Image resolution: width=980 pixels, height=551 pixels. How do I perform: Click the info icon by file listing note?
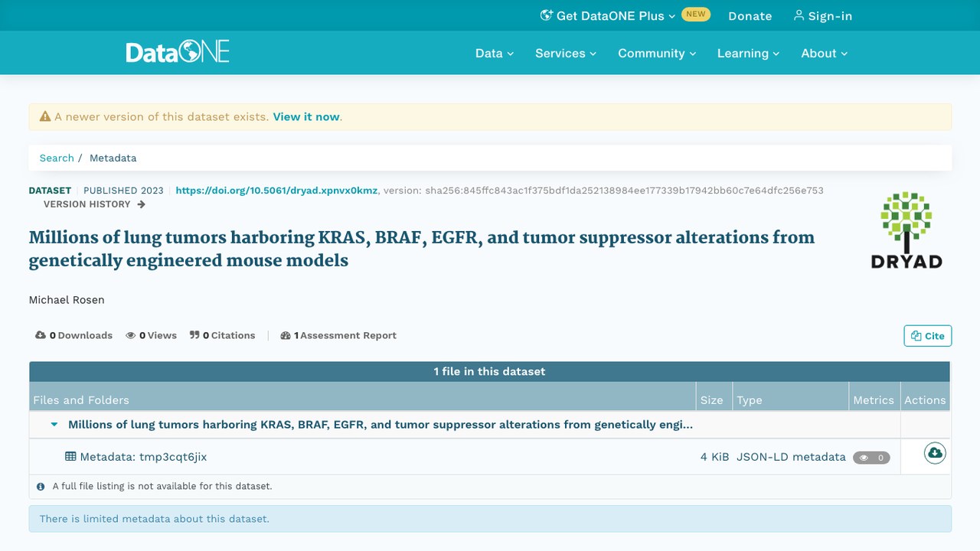pos(41,486)
